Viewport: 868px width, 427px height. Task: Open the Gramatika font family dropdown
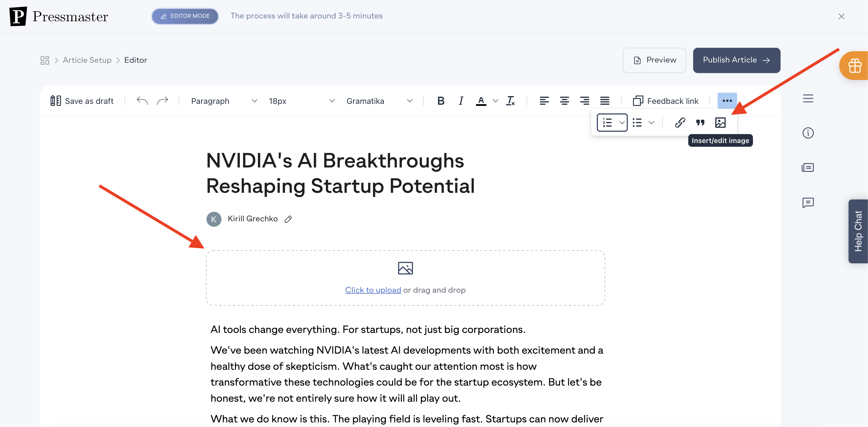[x=379, y=101]
